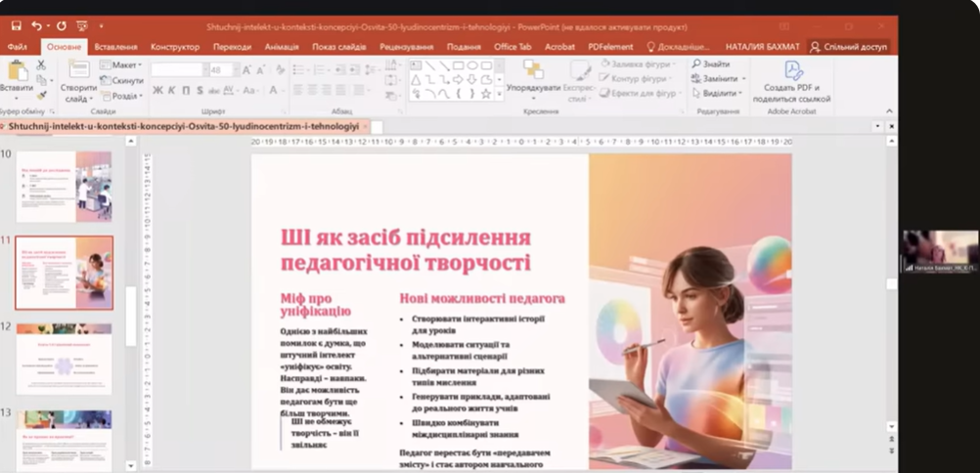Click the Знайти search icon
The width and height of the screenshot is (980, 473).
point(710,64)
